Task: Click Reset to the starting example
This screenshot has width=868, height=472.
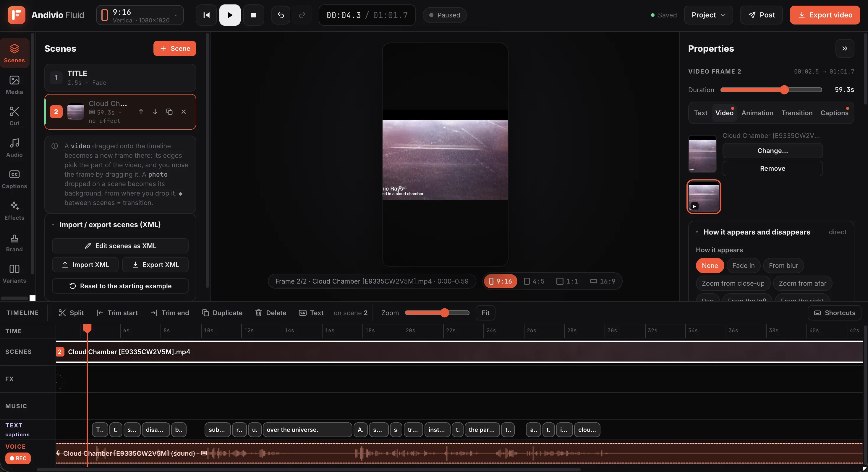Action: pyautogui.click(x=120, y=286)
